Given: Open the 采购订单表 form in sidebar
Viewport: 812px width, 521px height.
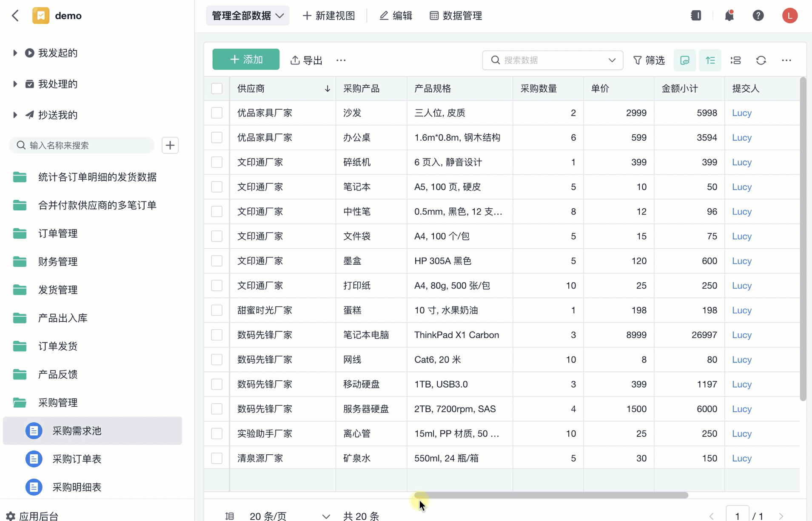Looking at the screenshot, I should 77,459.
